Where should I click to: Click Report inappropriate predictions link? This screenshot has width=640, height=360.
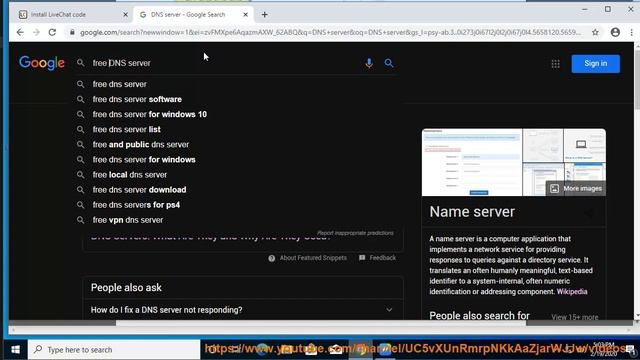click(x=355, y=233)
